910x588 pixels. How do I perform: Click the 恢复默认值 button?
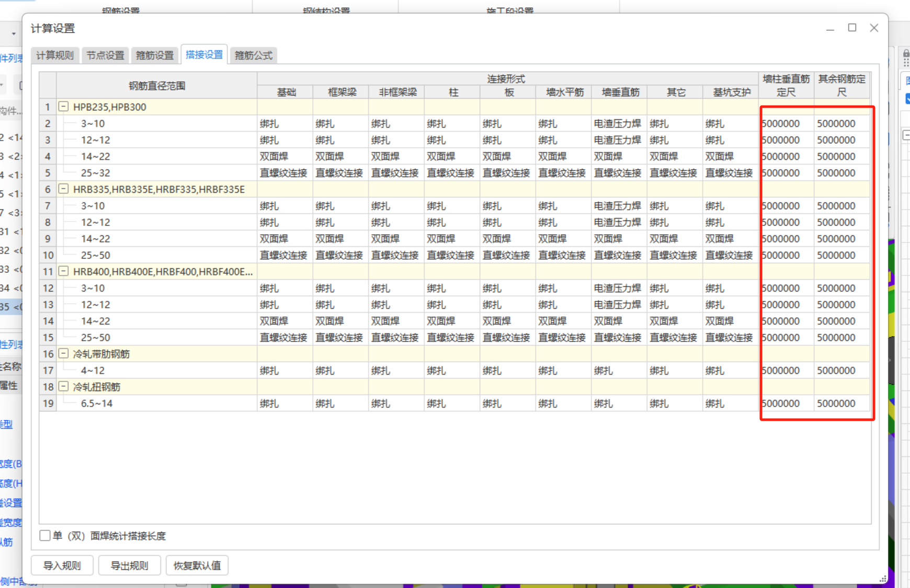point(197,566)
